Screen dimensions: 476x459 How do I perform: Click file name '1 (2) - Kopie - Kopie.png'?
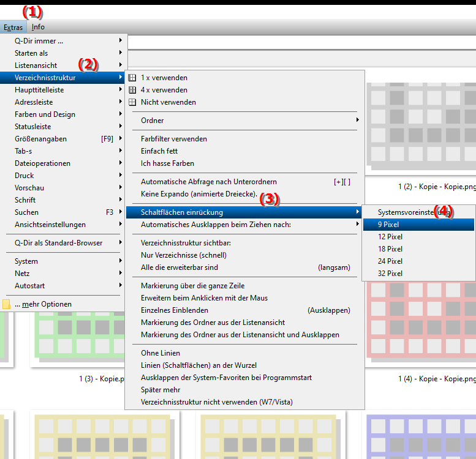point(437,187)
